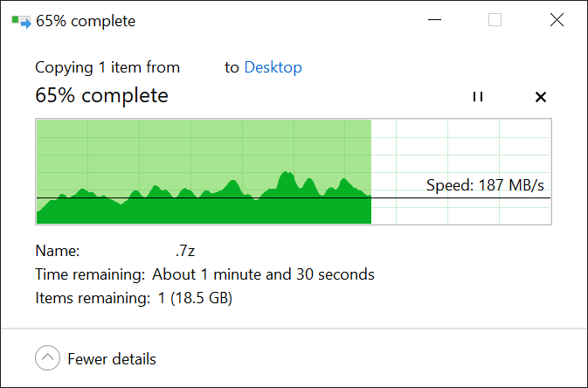Click the large "65% complete" heading
The height and width of the screenshot is (388, 588).
(x=101, y=95)
